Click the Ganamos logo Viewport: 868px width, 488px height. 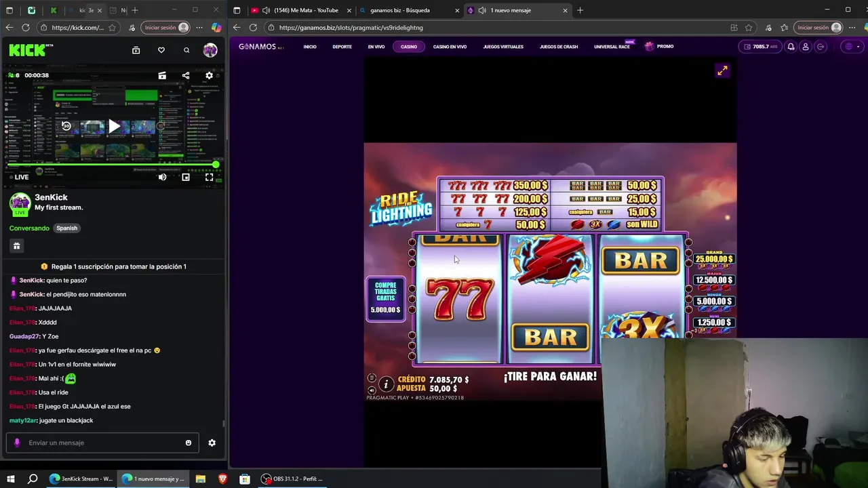point(261,47)
